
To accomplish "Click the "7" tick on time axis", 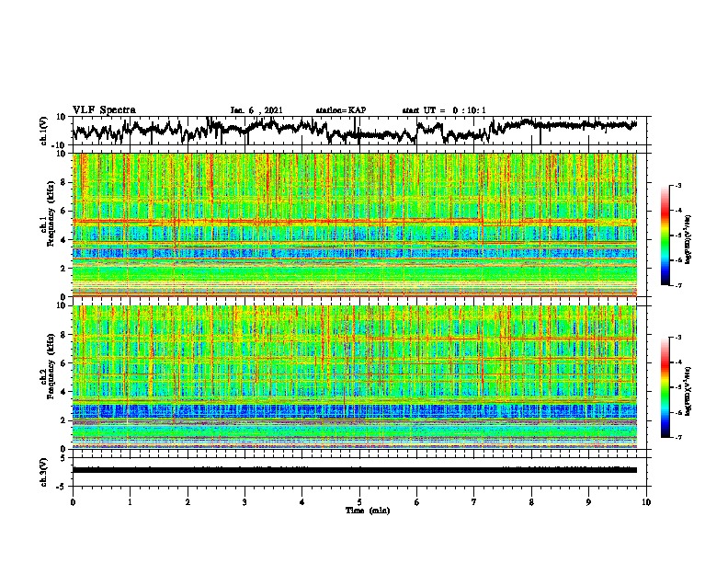I will coord(474,502).
